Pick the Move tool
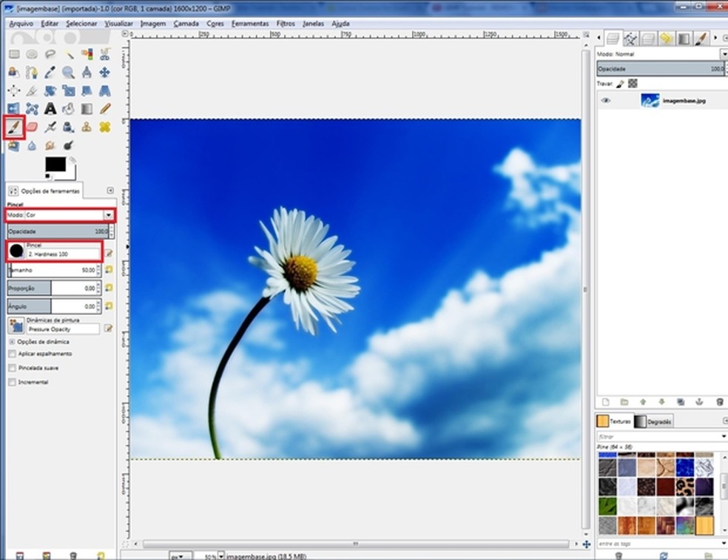728x560 pixels. tap(104, 72)
